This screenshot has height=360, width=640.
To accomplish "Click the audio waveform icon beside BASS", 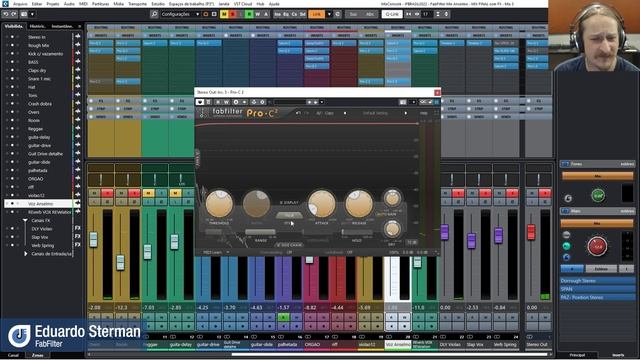I will coord(78,62).
